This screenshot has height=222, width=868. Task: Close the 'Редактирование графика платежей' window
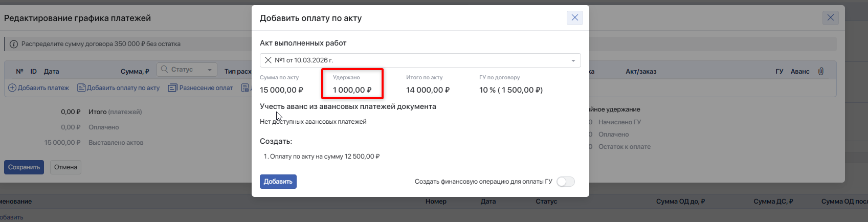[830, 18]
